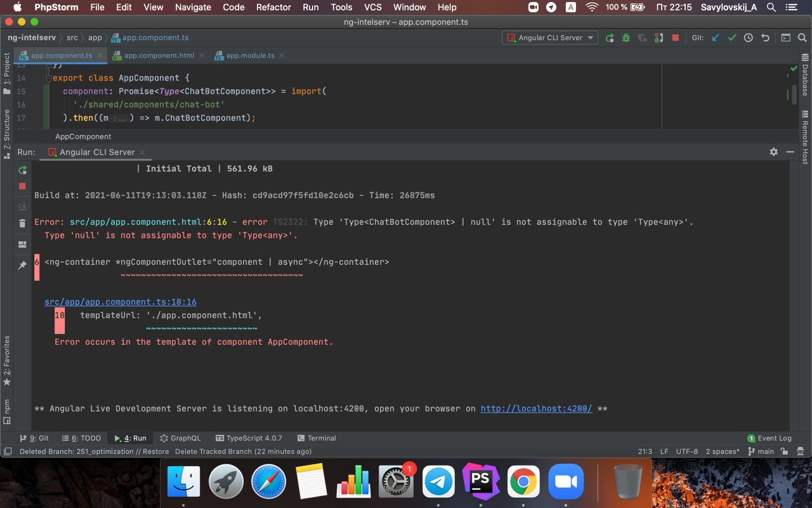
Task: Rollback changes with the revert arrow icon
Action: coord(765,37)
